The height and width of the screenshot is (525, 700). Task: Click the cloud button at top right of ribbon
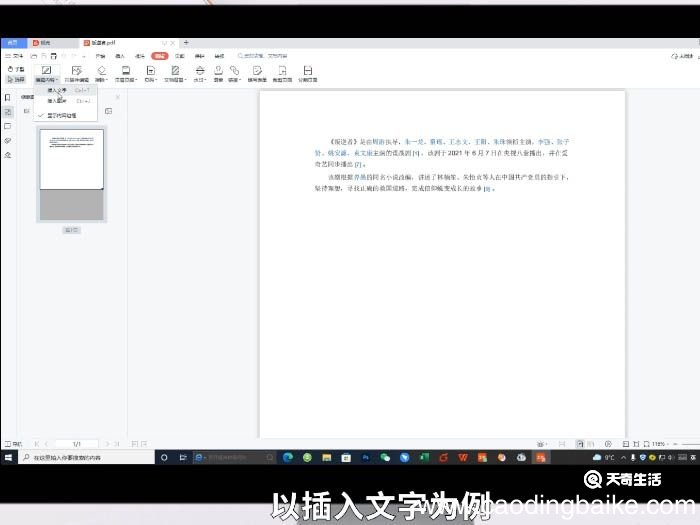[x=682, y=56]
